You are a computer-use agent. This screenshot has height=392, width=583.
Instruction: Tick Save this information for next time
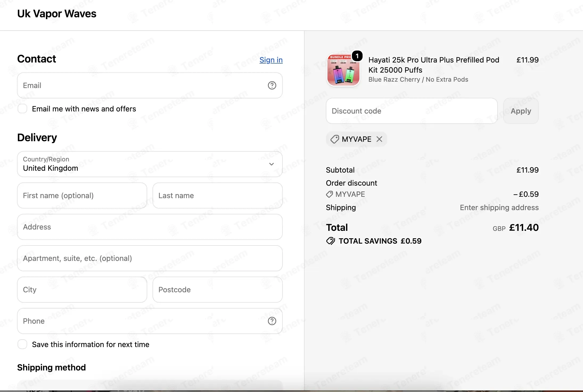click(22, 344)
